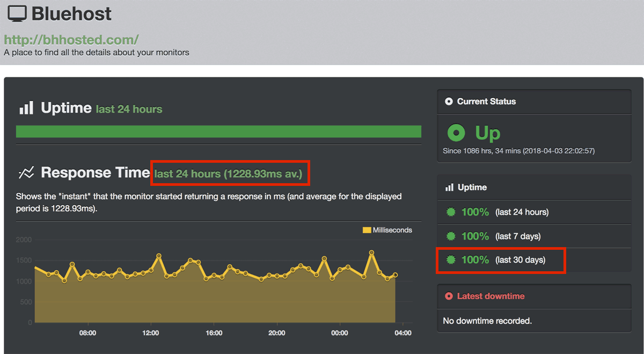Click the green badge for last 7 days
This screenshot has width=644, height=354.
coord(451,236)
